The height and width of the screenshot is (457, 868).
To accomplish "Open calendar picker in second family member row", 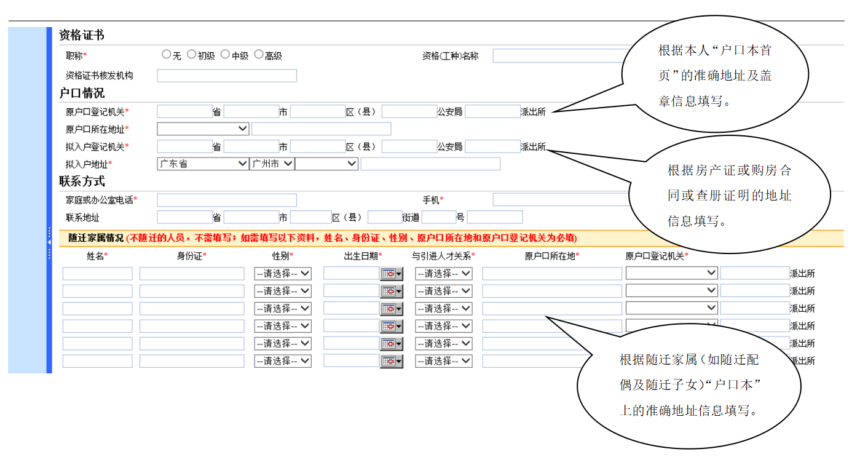I will point(392,291).
